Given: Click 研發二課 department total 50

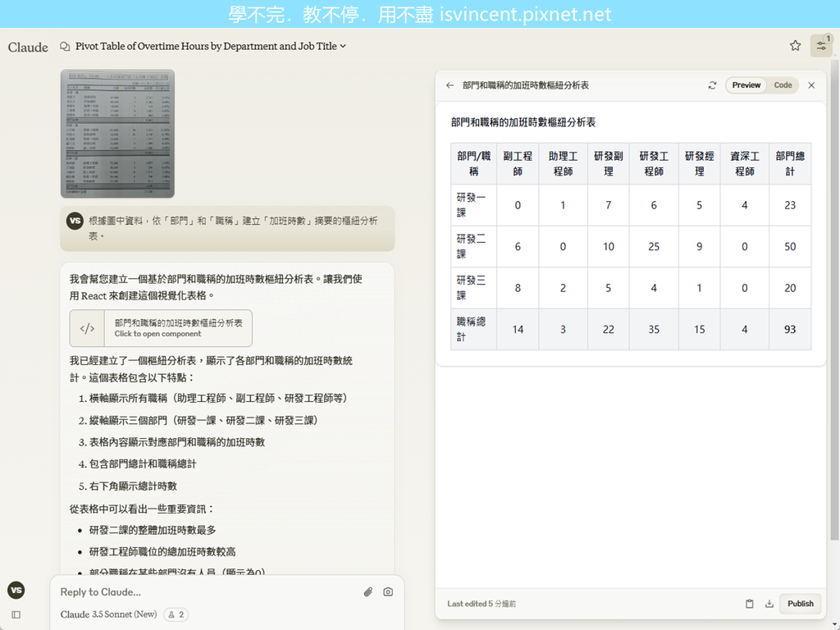Looking at the screenshot, I should point(790,246).
